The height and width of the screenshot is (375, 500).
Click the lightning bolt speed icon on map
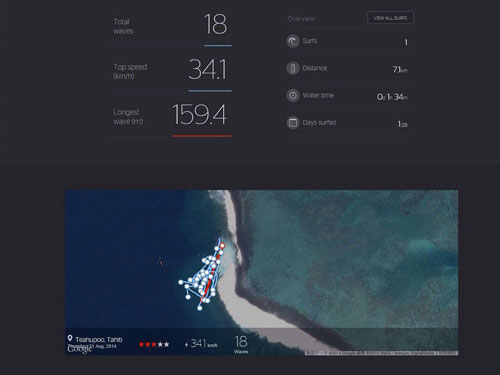(186, 345)
